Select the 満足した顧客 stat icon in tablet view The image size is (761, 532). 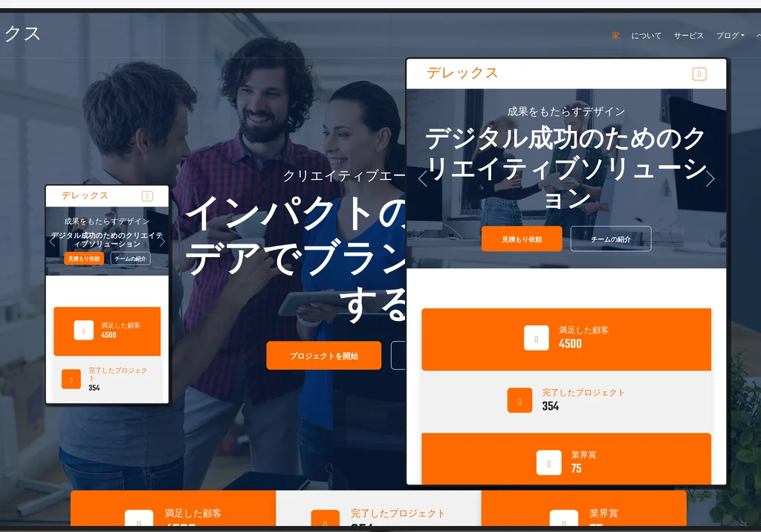(537, 338)
